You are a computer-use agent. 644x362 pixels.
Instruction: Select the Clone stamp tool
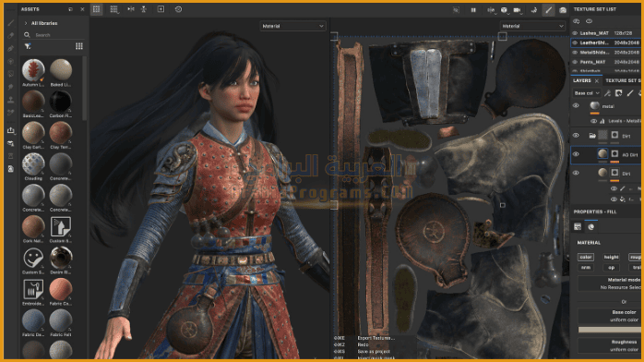(x=11, y=100)
